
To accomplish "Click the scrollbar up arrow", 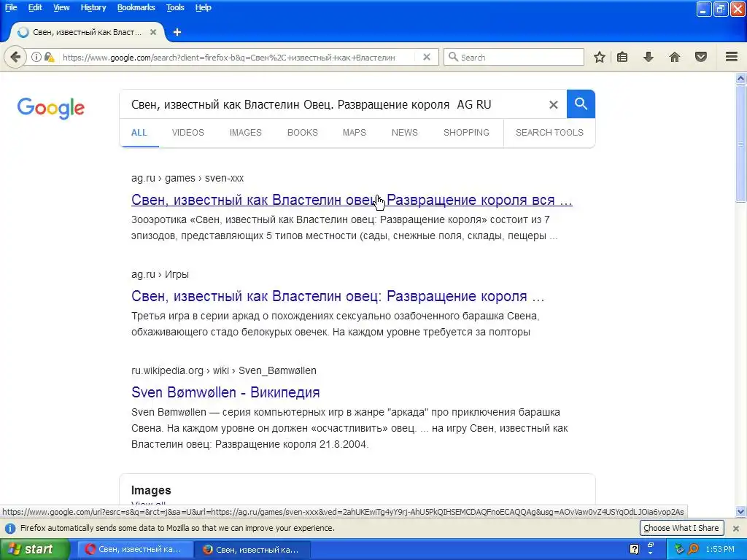I will [x=741, y=78].
